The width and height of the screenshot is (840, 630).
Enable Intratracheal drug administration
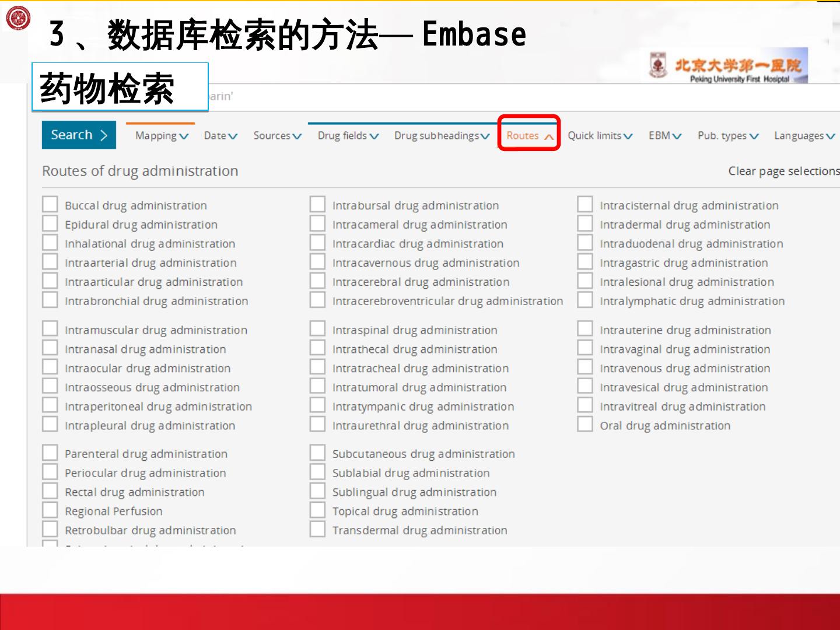tap(317, 368)
